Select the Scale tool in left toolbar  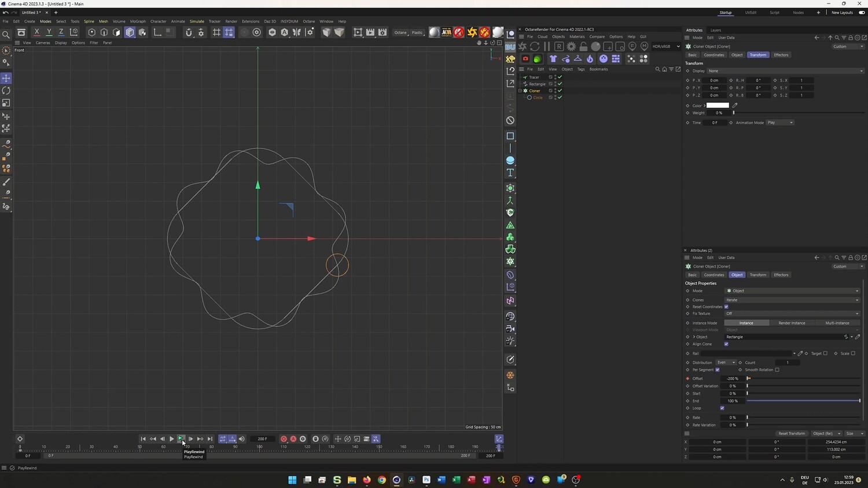coord(6,103)
